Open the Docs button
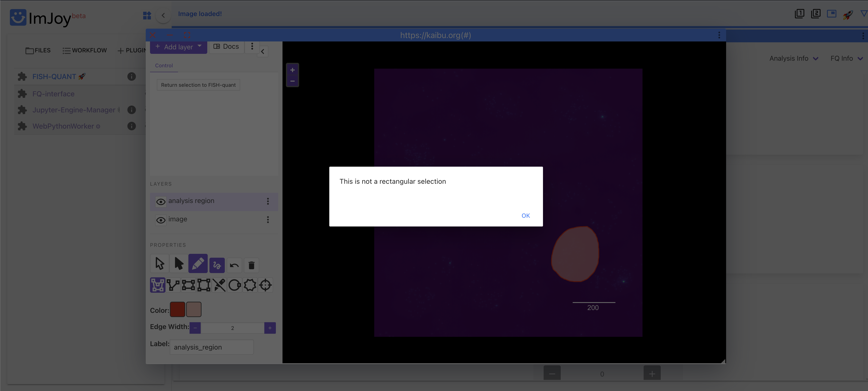 click(227, 47)
